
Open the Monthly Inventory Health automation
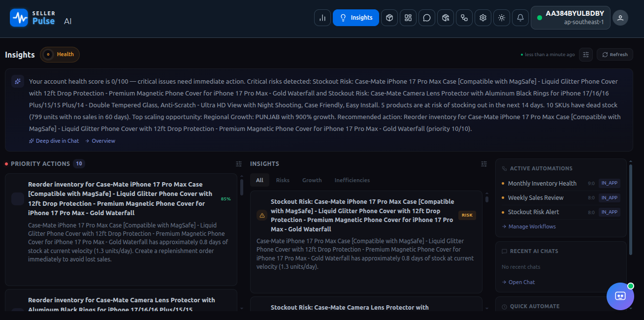[542, 183]
